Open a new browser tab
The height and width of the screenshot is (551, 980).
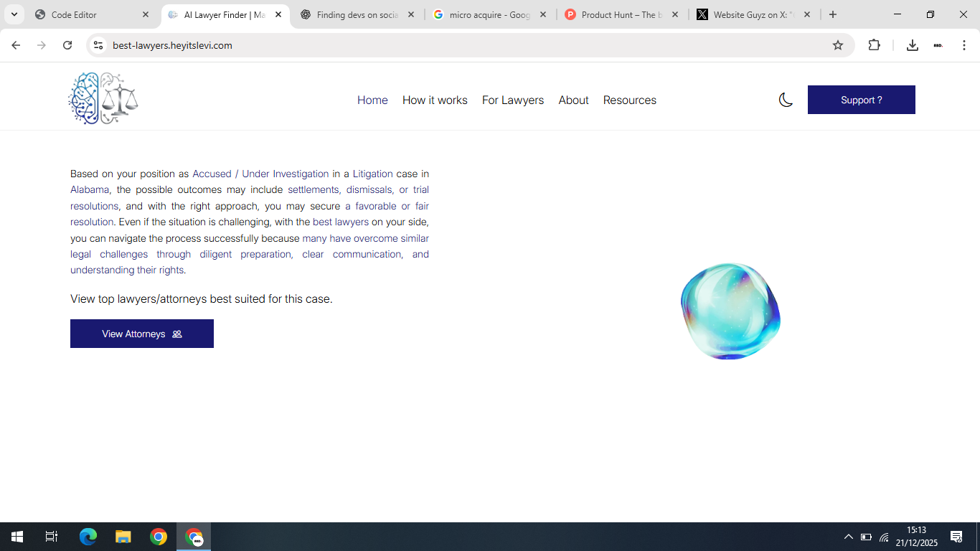[x=832, y=14]
